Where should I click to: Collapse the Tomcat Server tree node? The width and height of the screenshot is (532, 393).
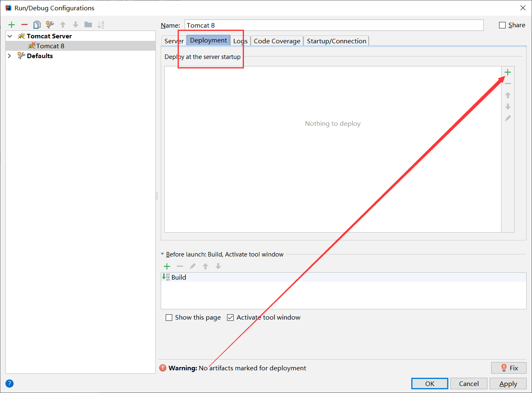click(x=10, y=36)
